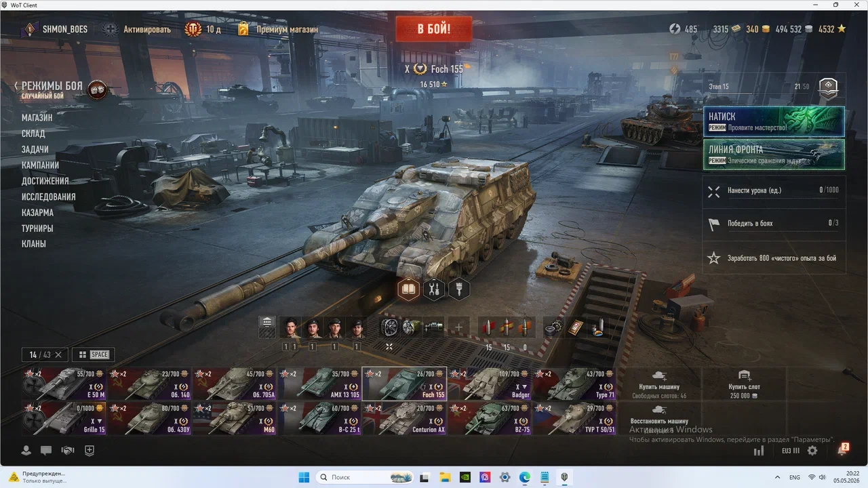Select the first crew member portrait
Viewport: 868px width, 488px height.
click(290, 328)
